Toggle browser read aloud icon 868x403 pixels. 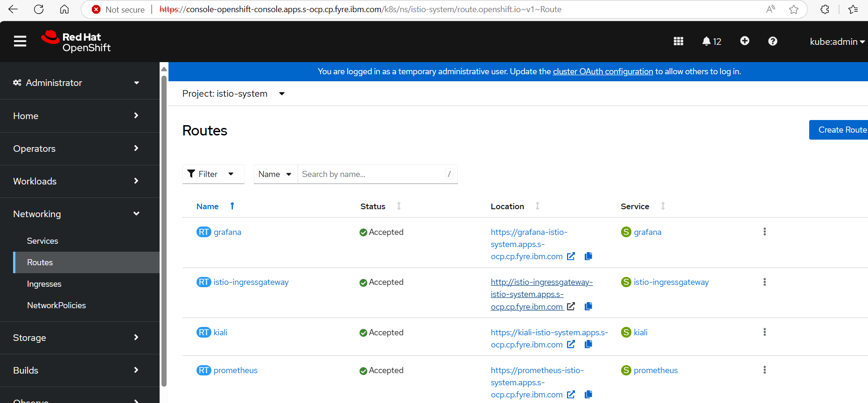click(x=771, y=9)
